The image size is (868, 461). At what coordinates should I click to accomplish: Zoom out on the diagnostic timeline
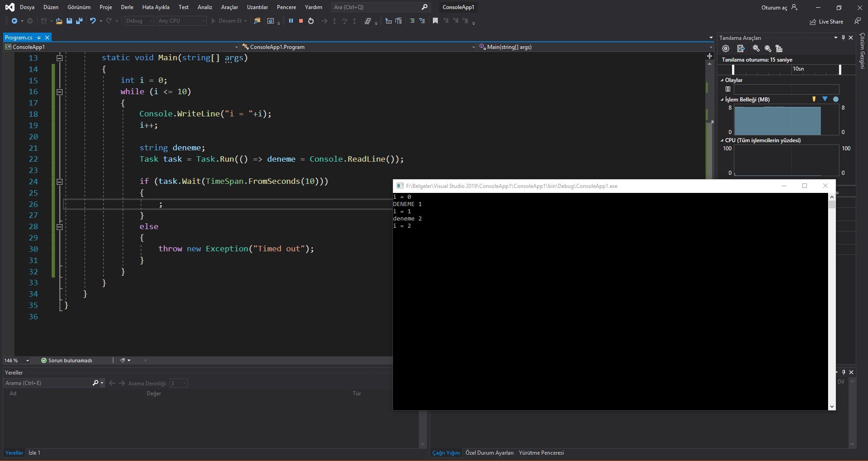[x=768, y=48]
